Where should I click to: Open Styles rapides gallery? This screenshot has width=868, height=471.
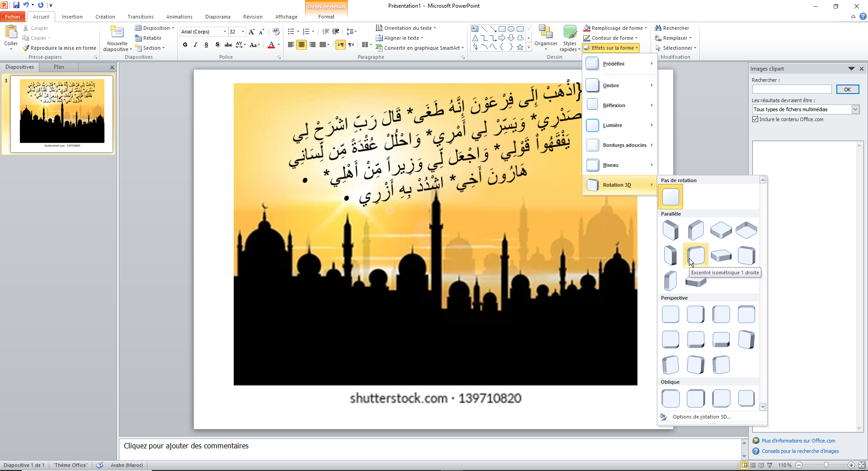coord(570,38)
